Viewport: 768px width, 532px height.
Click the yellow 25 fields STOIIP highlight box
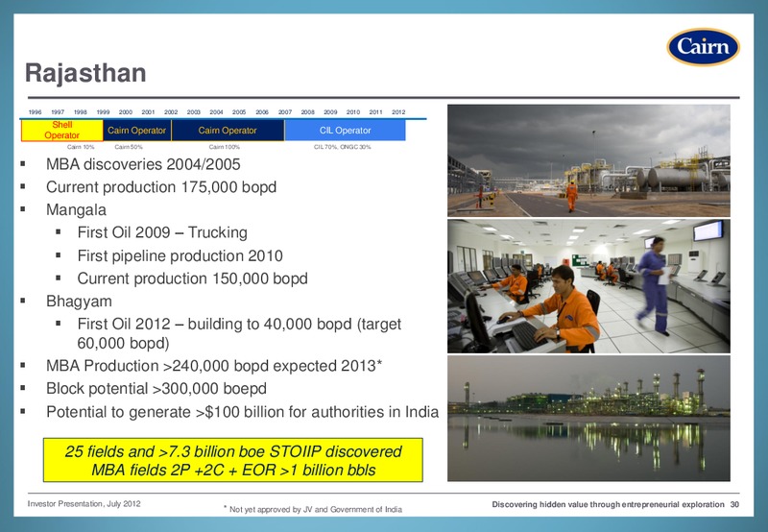coord(233,460)
